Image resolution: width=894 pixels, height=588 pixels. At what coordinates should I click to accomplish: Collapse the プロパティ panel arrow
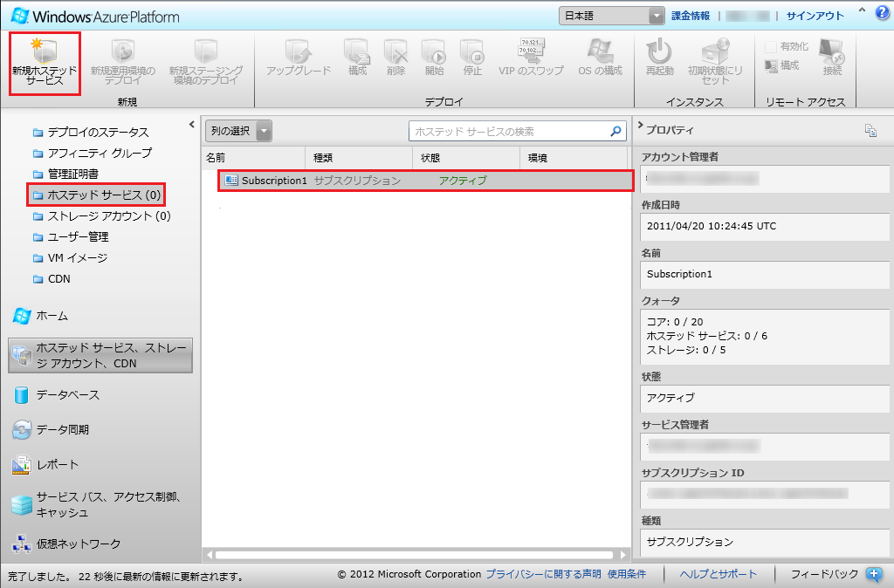click(x=640, y=125)
